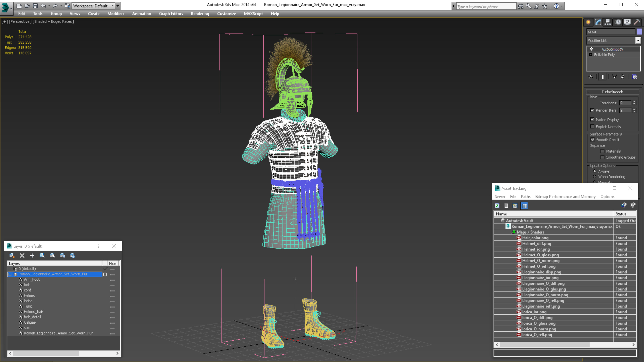The image size is (644, 362).
Task: Expand the Editable Poly modifier entry
Action: click(591, 55)
